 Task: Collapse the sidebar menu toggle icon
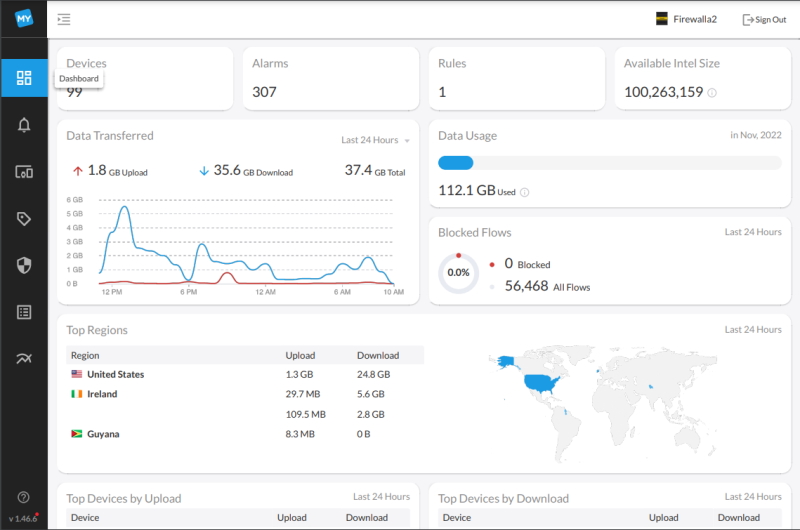(64, 19)
